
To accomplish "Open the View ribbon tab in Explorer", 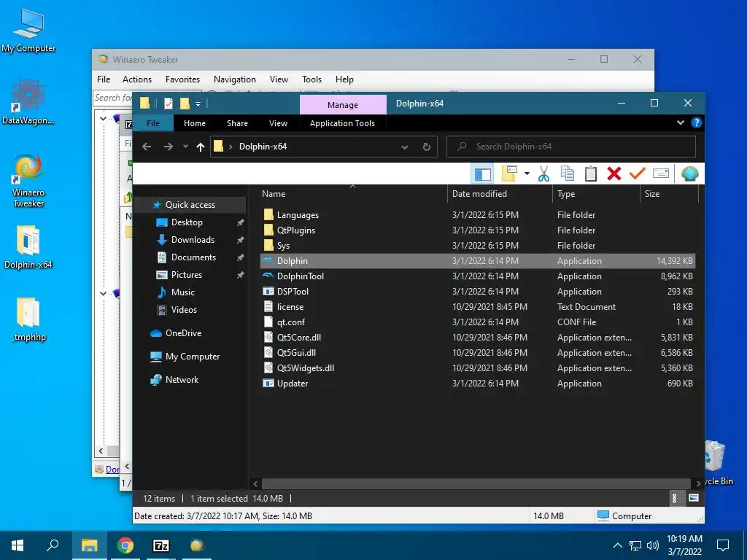I will tap(278, 123).
